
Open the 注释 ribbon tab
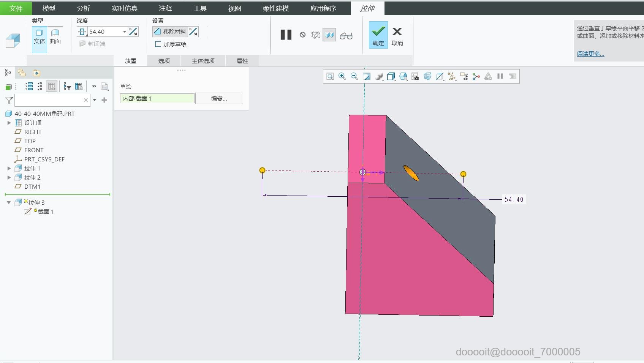(x=165, y=8)
